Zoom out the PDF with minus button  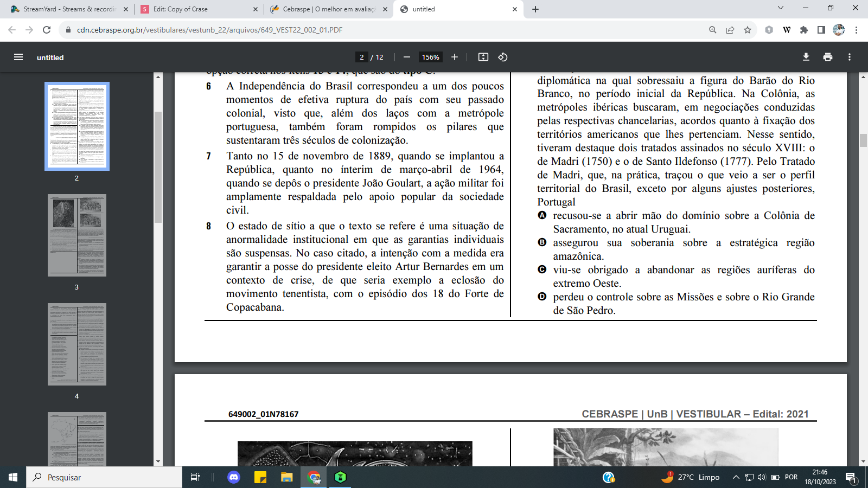pyautogui.click(x=407, y=57)
